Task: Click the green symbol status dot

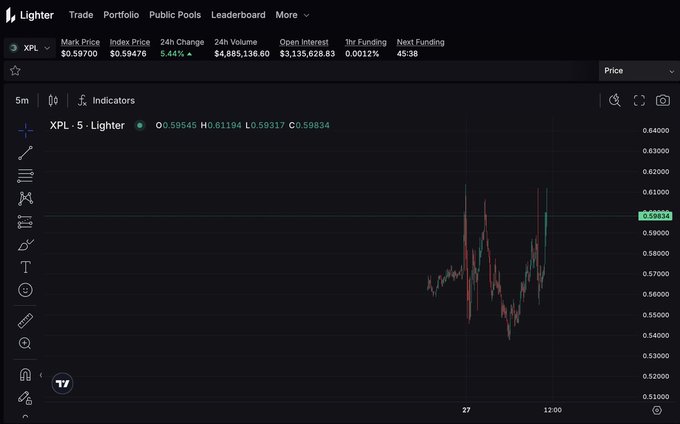Action: [x=140, y=125]
